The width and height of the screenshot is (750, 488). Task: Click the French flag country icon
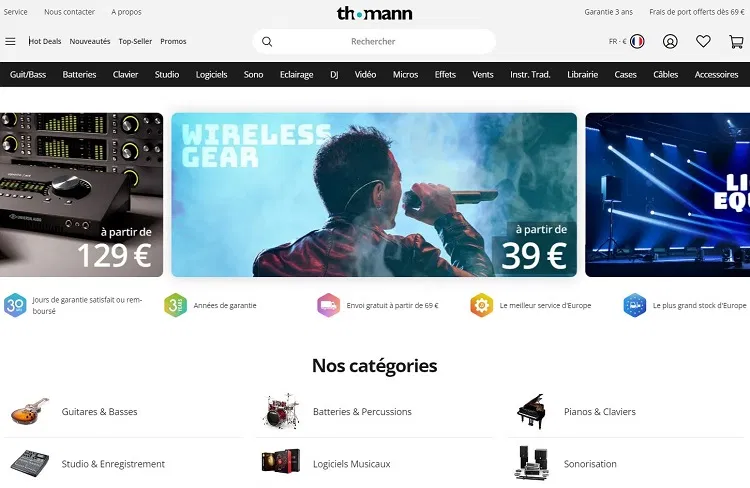coord(637,42)
